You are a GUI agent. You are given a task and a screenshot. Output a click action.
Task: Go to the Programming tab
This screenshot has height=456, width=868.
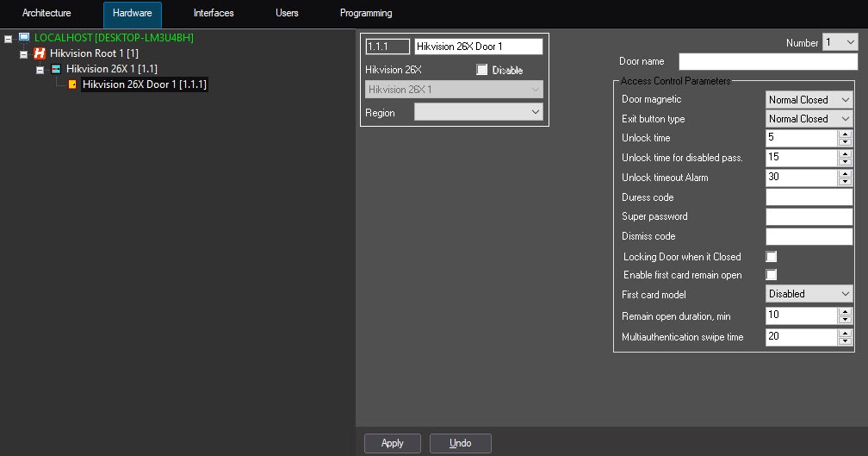coord(366,13)
